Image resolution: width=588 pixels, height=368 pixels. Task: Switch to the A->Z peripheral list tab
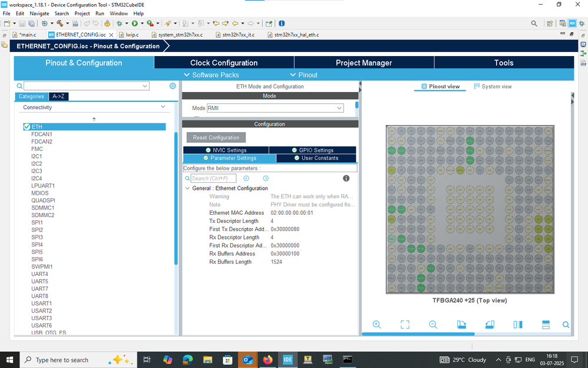(58, 97)
